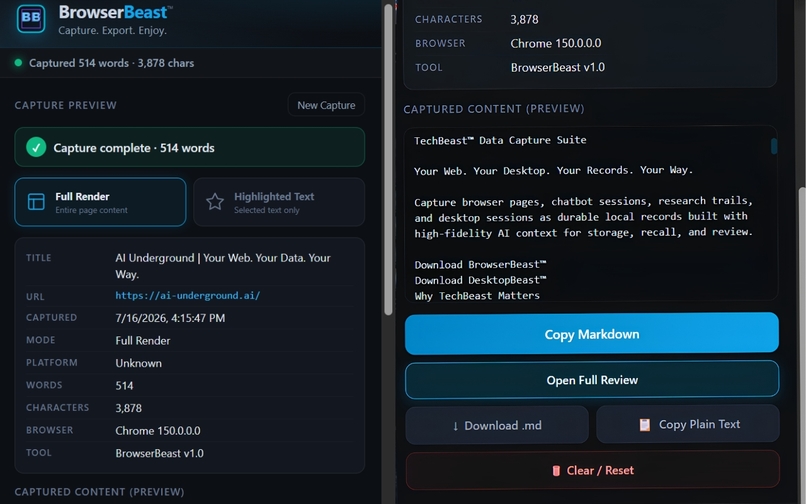Open Full Review

pos(592,380)
